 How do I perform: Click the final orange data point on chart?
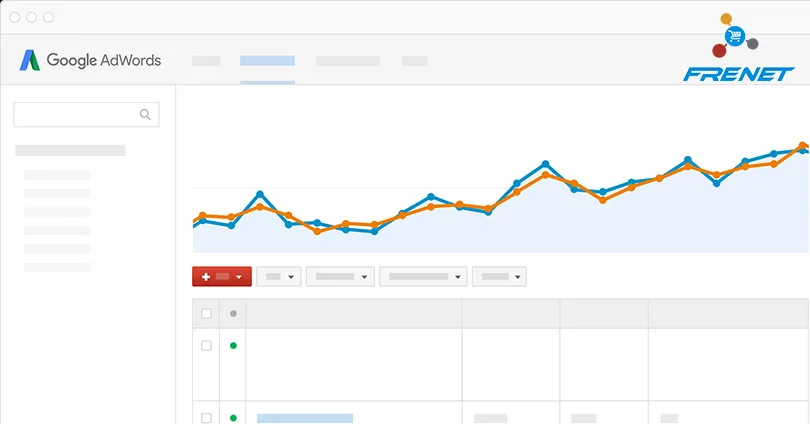point(802,146)
